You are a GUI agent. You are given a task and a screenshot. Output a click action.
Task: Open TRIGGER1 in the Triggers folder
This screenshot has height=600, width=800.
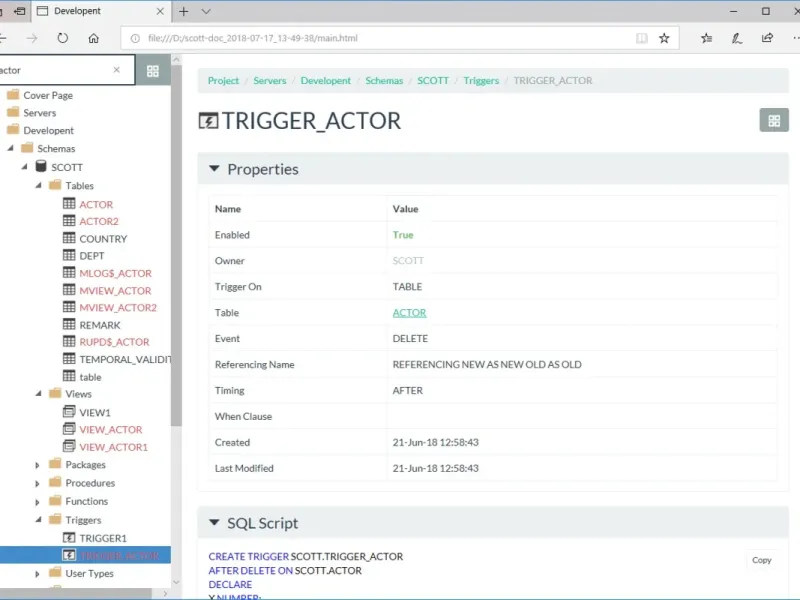(103, 538)
